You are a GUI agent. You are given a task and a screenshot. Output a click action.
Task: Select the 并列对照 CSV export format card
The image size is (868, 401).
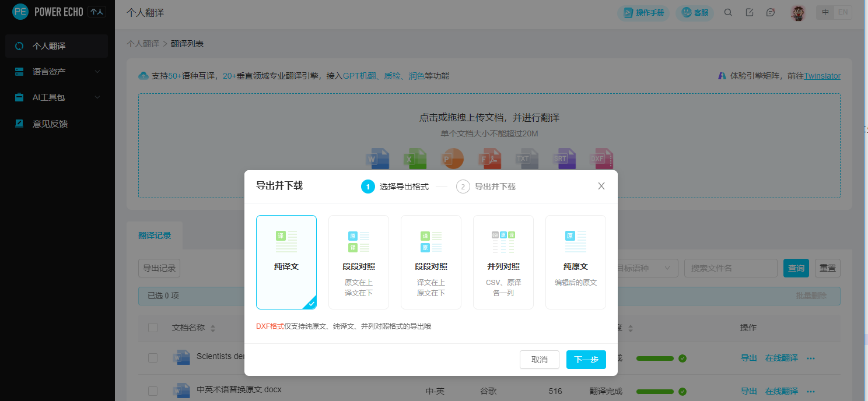[503, 262]
